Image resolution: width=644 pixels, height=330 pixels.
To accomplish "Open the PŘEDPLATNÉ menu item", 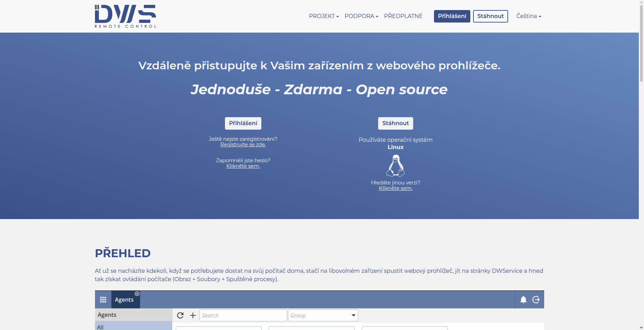I will pos(403,16).
